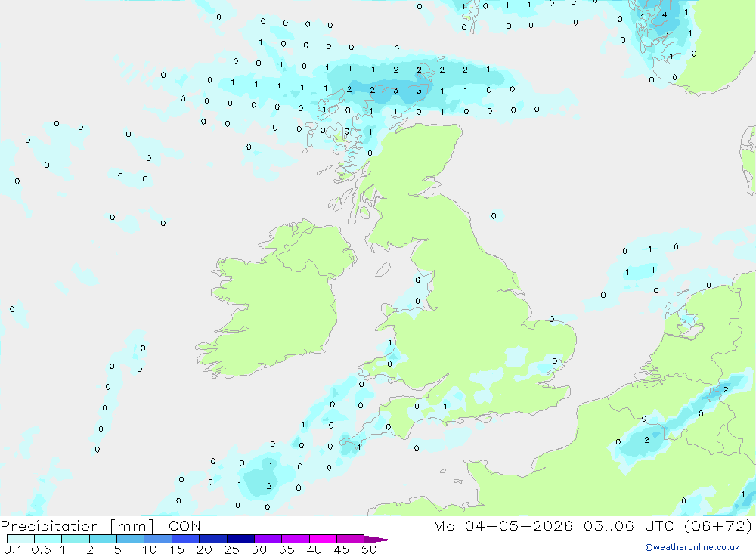Viewport: 756px width, 554px height.
Task: Click the '10' legend scale label
Action: coord(150,549)
